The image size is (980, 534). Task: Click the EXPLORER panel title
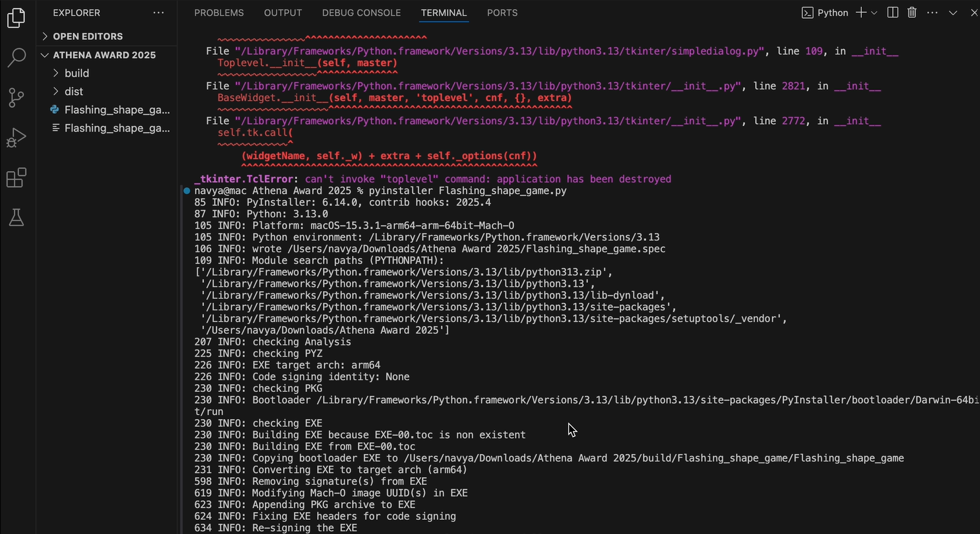coord(76,13)
